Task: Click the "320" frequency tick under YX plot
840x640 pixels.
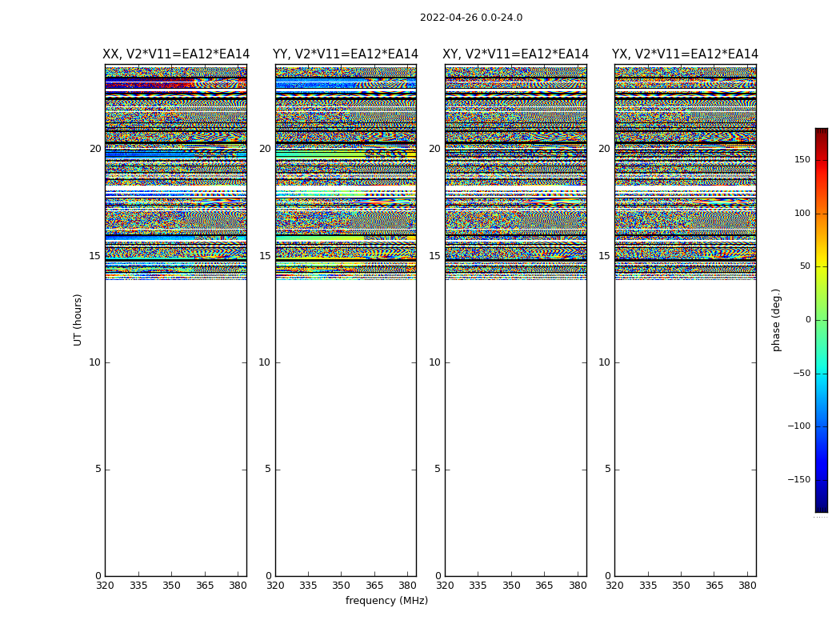Action: tap(615, 586)
